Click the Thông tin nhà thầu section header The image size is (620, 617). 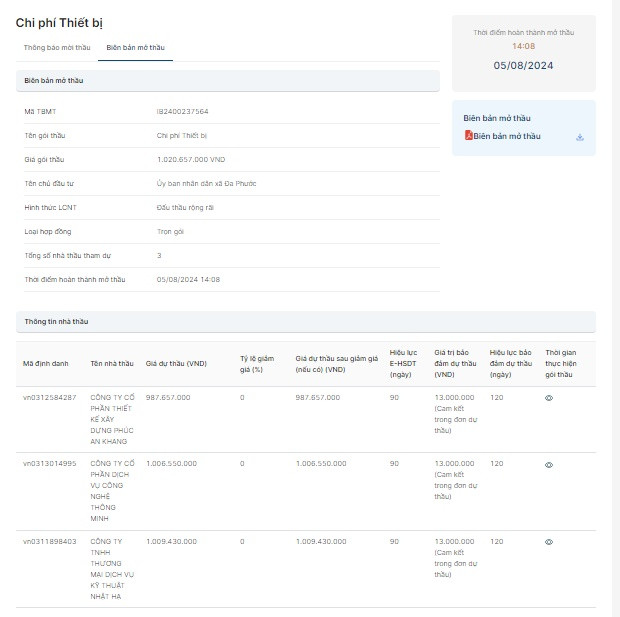tap(57, 321)
